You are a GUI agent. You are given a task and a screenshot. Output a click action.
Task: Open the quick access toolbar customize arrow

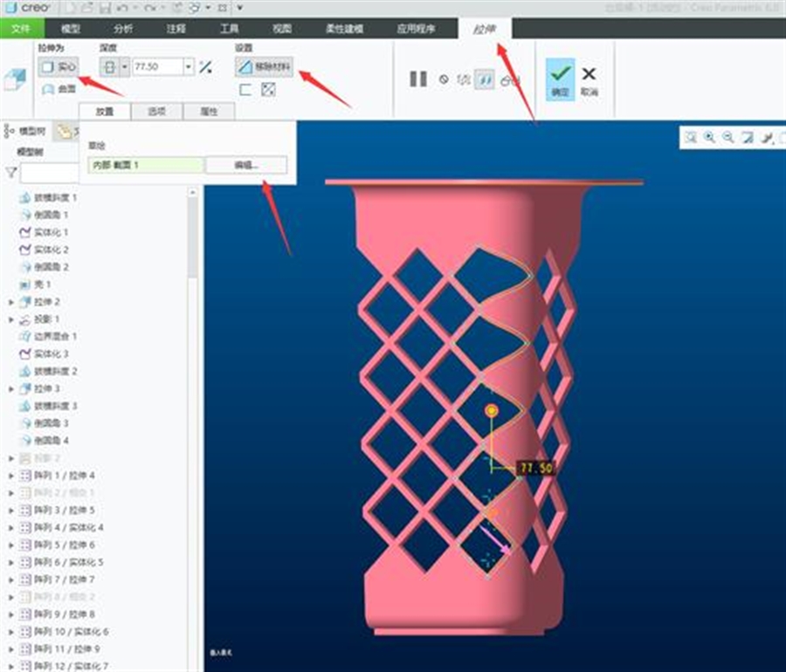point(240,8)
